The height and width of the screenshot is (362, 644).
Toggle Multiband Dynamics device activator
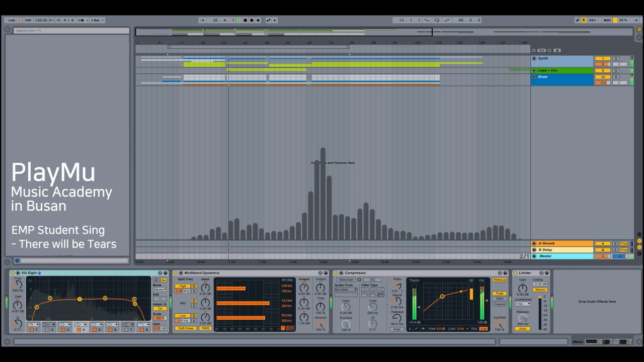pos(176,273)
